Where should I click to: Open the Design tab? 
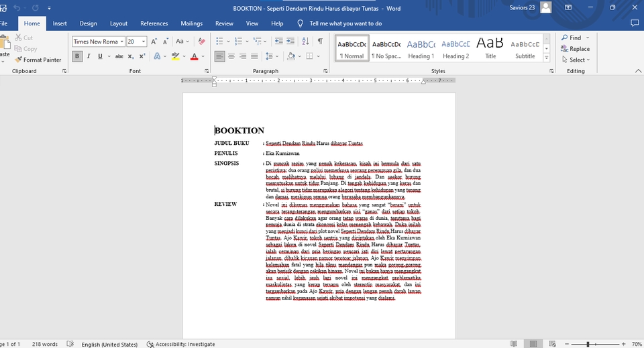(89, 23)
